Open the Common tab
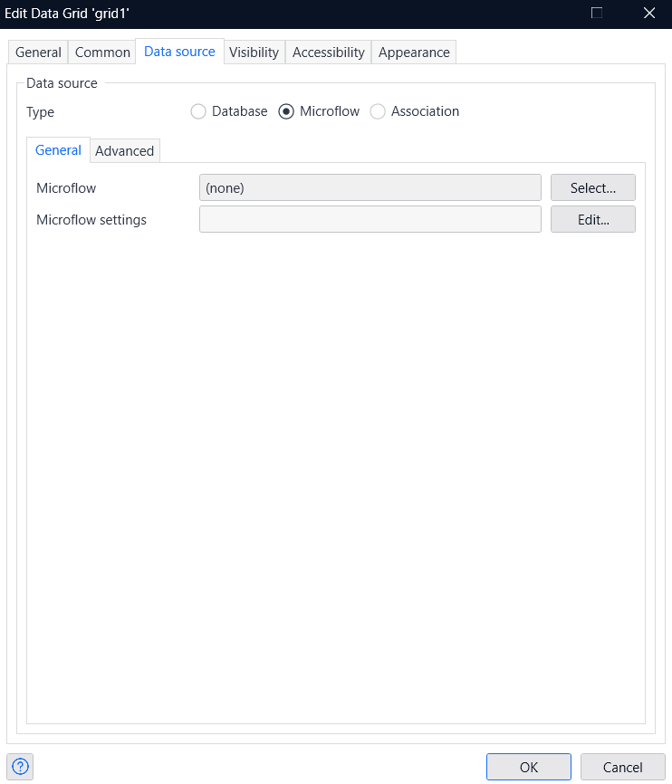672x784 pixels. coord(102,53)
